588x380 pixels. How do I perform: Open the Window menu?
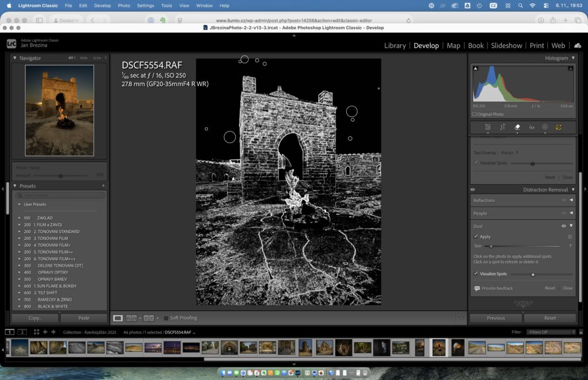click(x=204, y=6)
